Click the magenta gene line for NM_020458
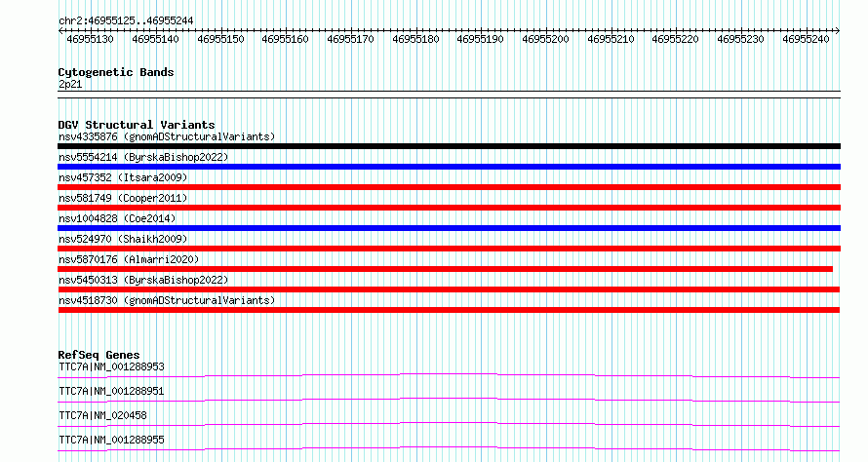 449,424
